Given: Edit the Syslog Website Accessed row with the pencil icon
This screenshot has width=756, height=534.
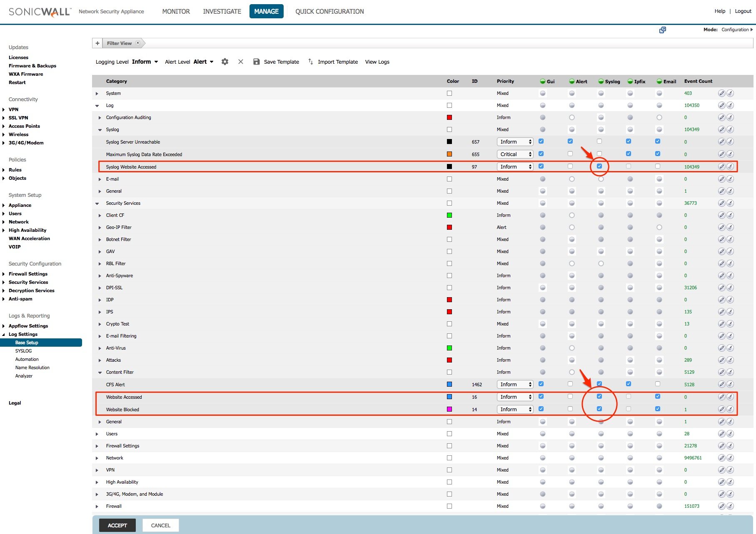Looking at the screenshot, I should pos(722,166).
